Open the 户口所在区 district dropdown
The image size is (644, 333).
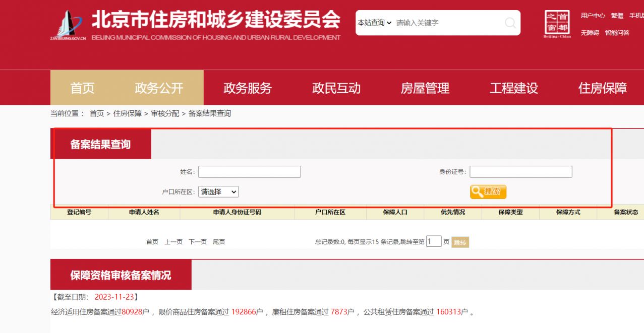(218, 192)
